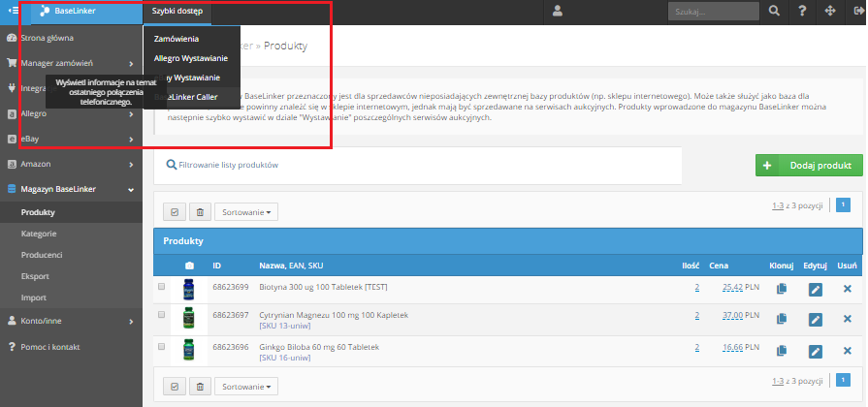868x407 pixels.
Task: Click top trash delete-selected button
Action: pos(200,212)
